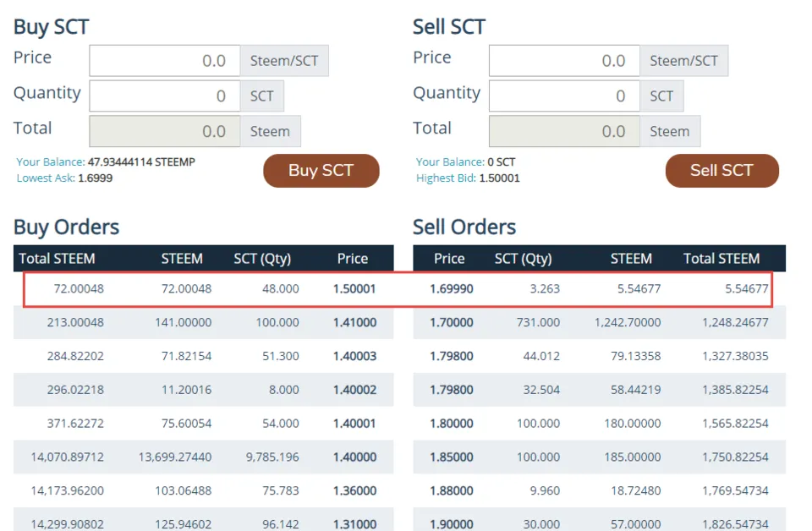This screenshot has width=812, height=531.
Task: Select sell order priced 1.88000
Action: 599,490
